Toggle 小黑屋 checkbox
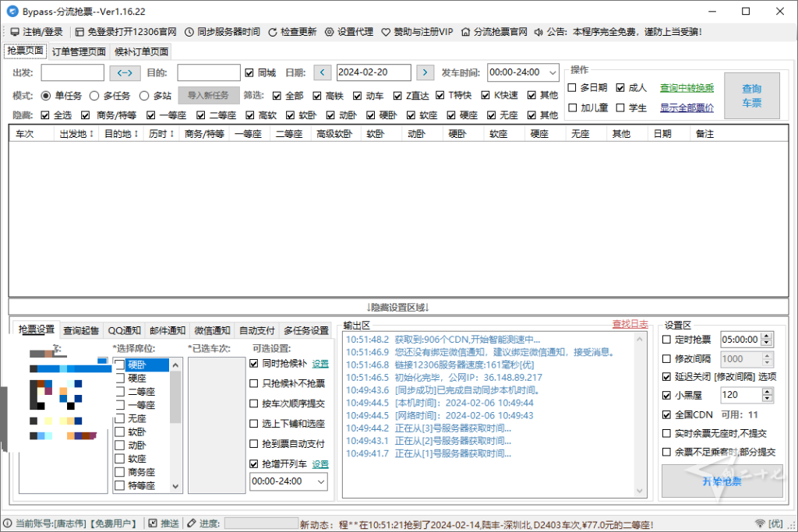The image size is (798, 532). (x=666, y=395)
